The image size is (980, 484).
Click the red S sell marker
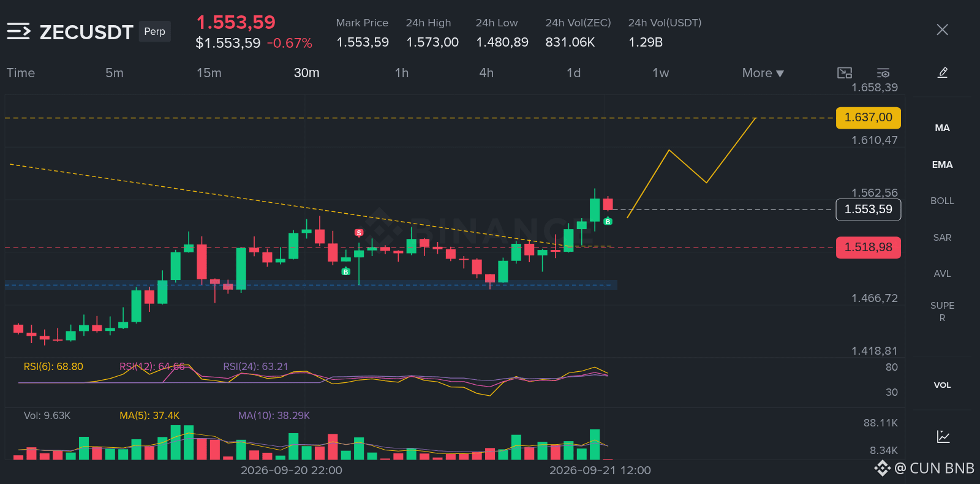click(359, 233)
